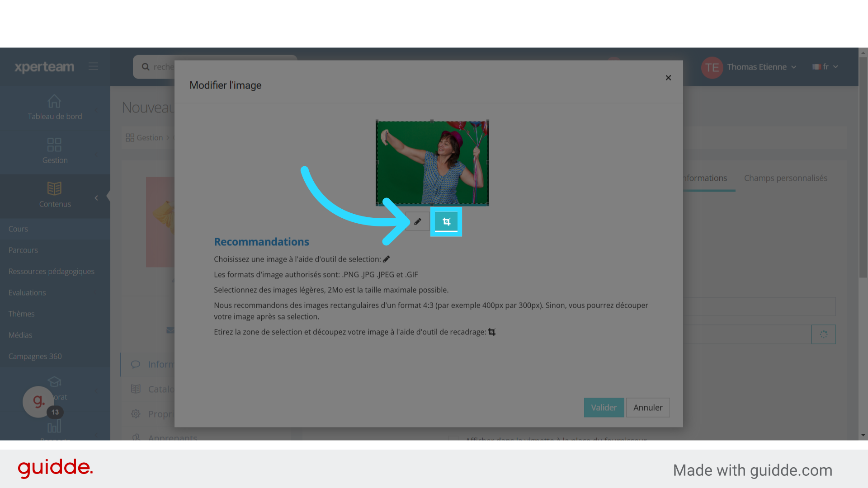868x488 pixels.
Task: Open Campagnes 360 menu item
Action: (35, 356)
